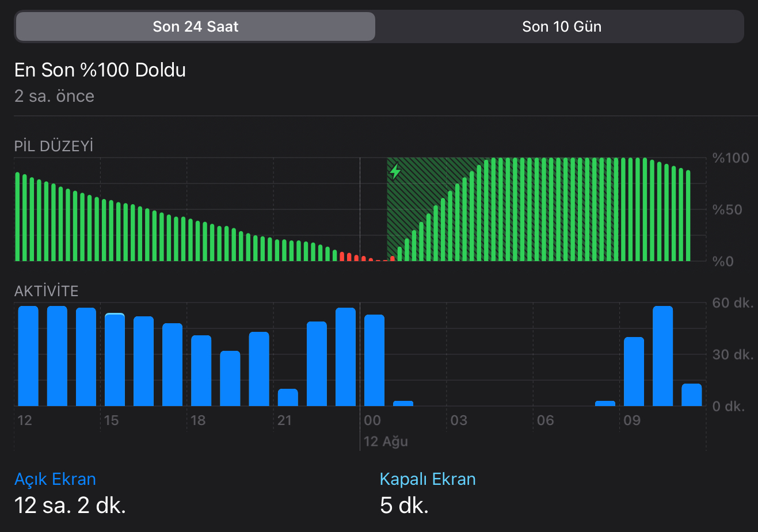Image resolution: width=758 pixels, height=532 pixels.
Task: Click the "PİL DÜZEYİ" section label
Action: [54, 146]
